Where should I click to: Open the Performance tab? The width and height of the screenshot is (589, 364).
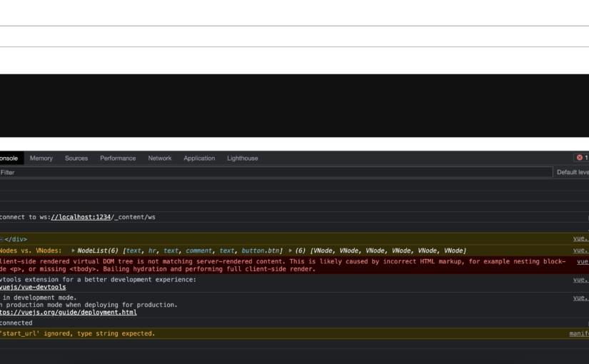tap(118, 158)
